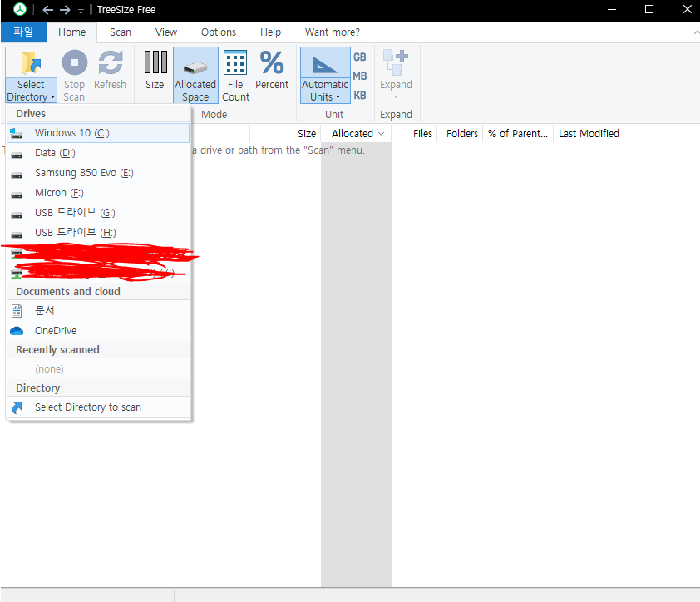700x602 pixels.
Task: Select Samsung 850 Evo (E:) drive
Action: 98,173
